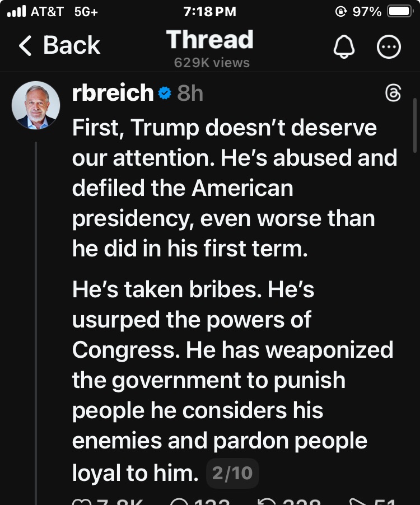Click the scrollbar on the right edge
420x505 pixels.
coord(414,129)
